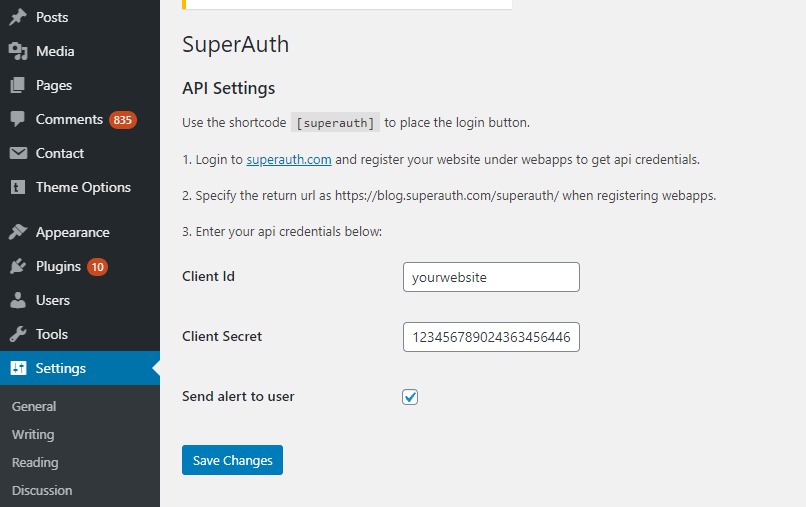Click the Contact envelope icon
The height and width of the screenshot is (507, 806).
pos(18,153)
